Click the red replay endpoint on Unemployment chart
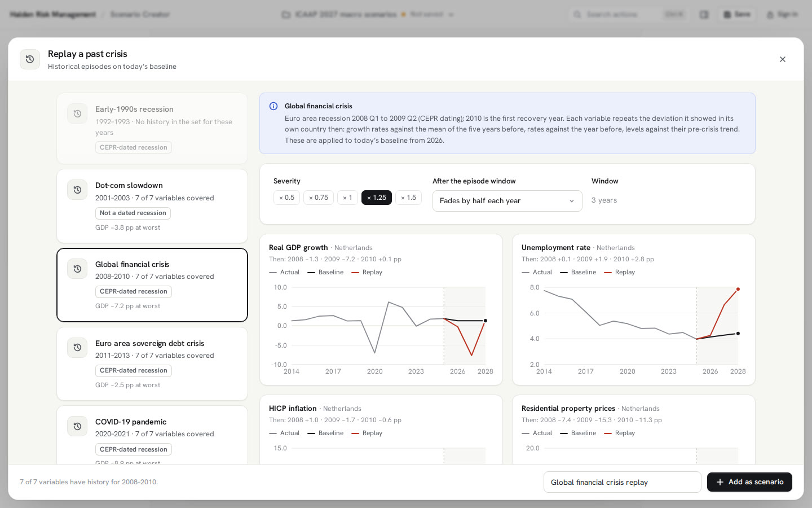The height and width of the screenshot is (508, 812). (738, 289)
